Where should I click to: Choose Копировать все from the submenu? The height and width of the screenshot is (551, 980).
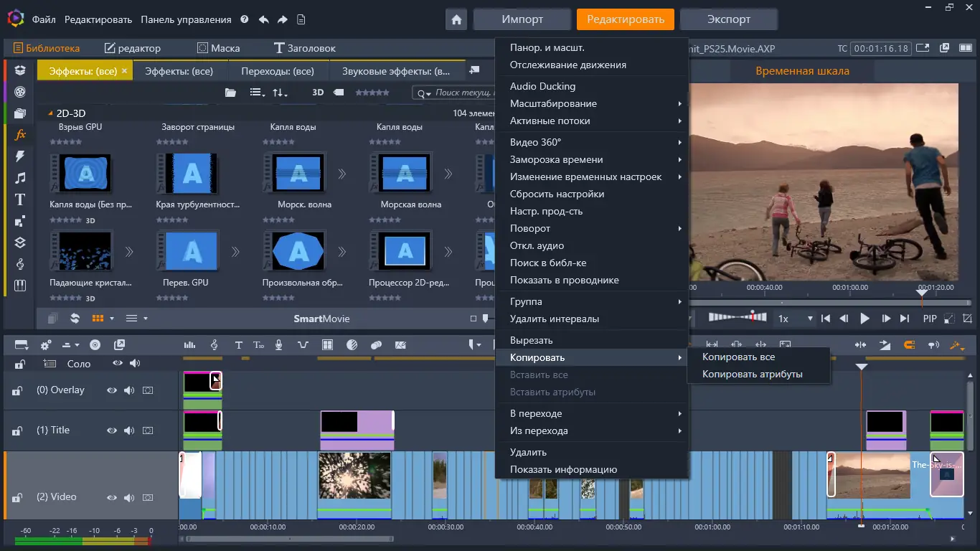738,357
